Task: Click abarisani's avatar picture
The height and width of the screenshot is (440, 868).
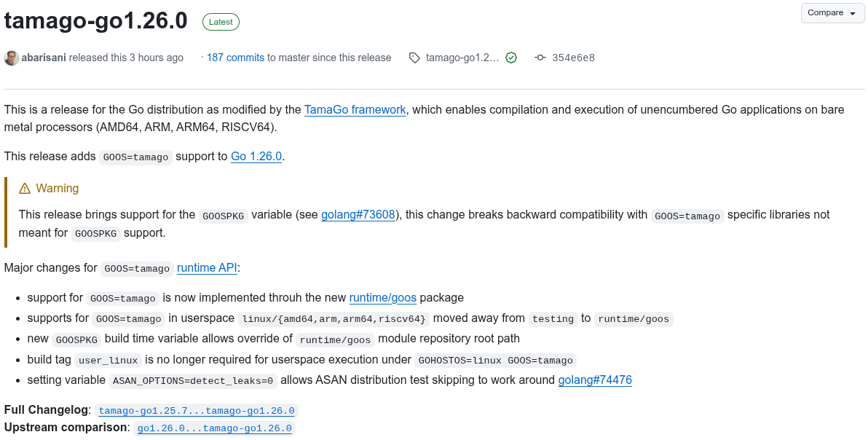Action: (12, 58)
